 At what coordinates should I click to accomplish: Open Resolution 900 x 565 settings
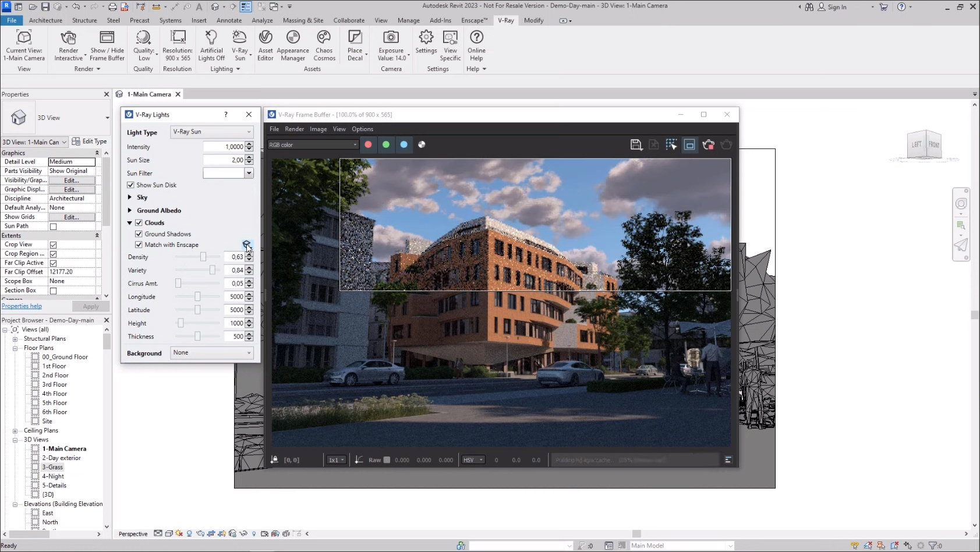click(x=178, y=45)
